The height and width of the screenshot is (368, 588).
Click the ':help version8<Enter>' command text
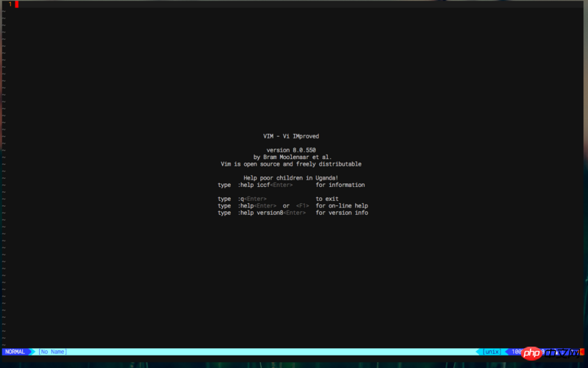coord(271,213)
